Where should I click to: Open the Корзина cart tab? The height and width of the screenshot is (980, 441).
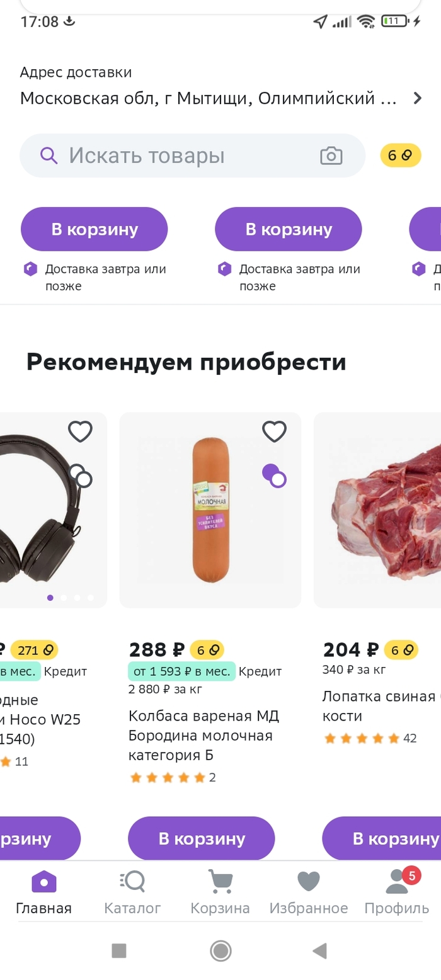pos(220,892)
